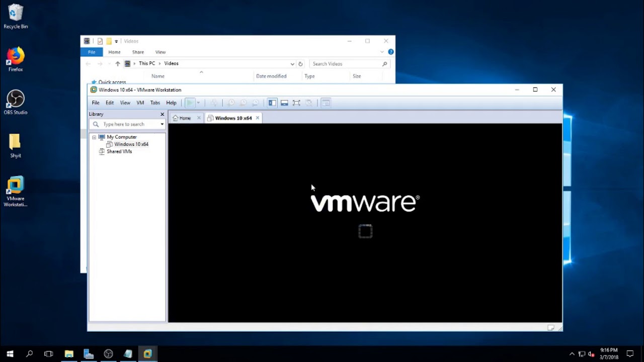Close the Windows 10 x64 tab
Screen dimensions: 644x362
pos(257,118)
